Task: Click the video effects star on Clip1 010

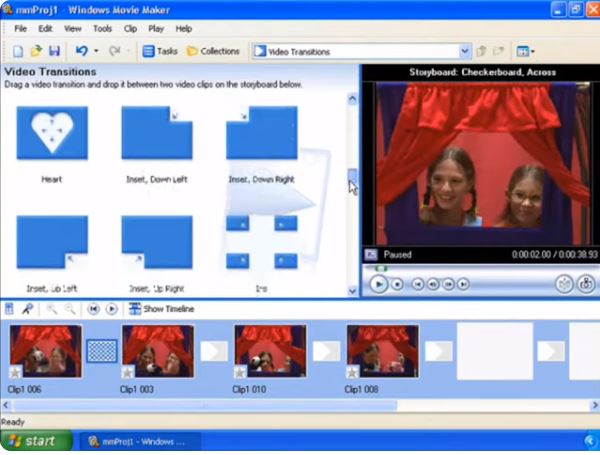Action: [240, 372]
